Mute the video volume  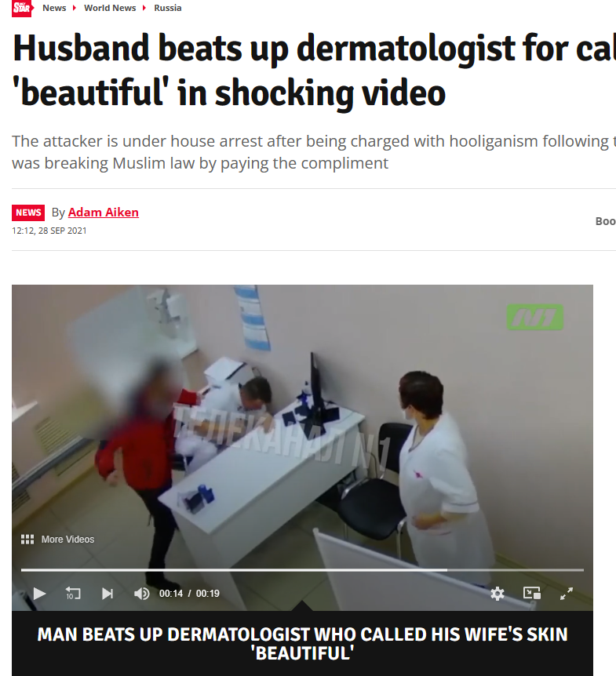click(x=141, y=594)
